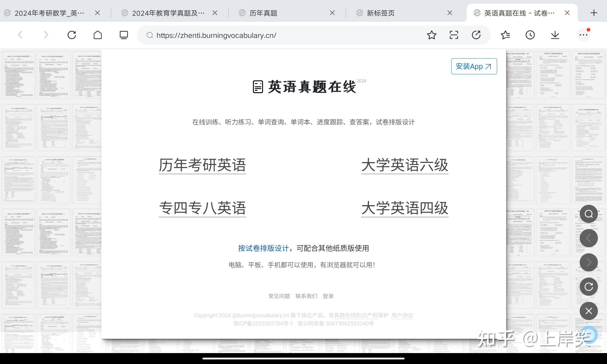Open browsing history clock icon
This screenshot has width=607, height=364.
pos(530,35)
